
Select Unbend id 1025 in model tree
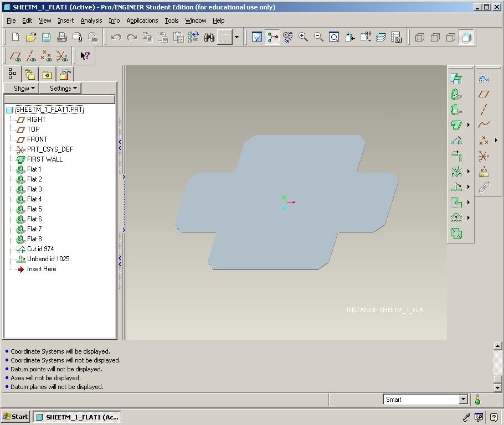pyautogui.click(x=48, y=259)
